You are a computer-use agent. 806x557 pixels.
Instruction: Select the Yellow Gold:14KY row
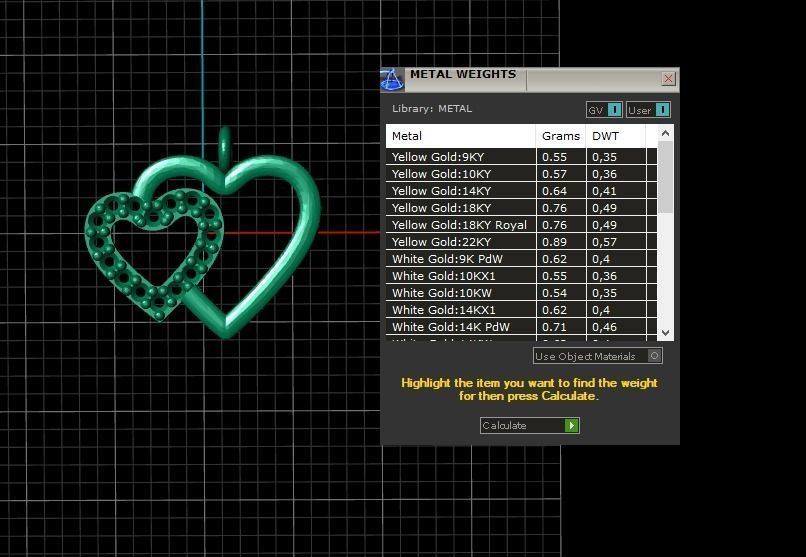[x=521, y=191]
